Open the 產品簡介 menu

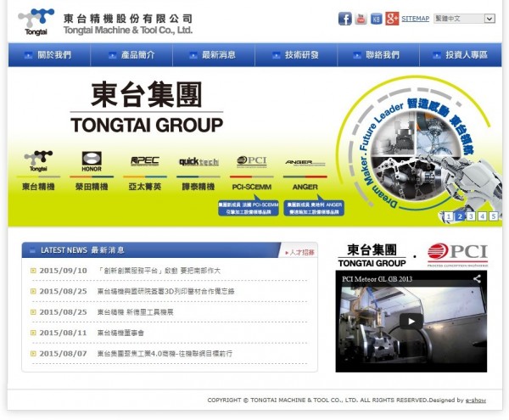point(131,55)
